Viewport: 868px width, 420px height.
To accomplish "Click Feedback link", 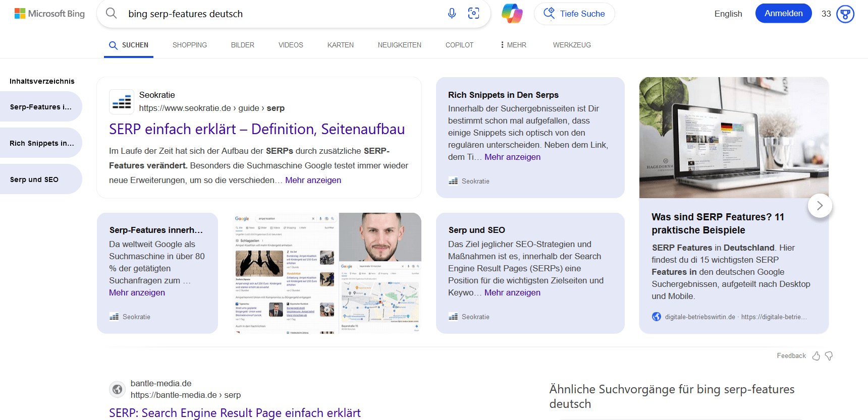I will 791,355.
